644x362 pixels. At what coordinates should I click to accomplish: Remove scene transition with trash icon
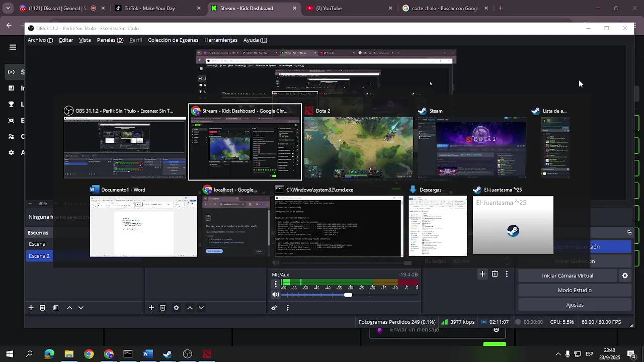pyautogui.click(x=495, y=274)
